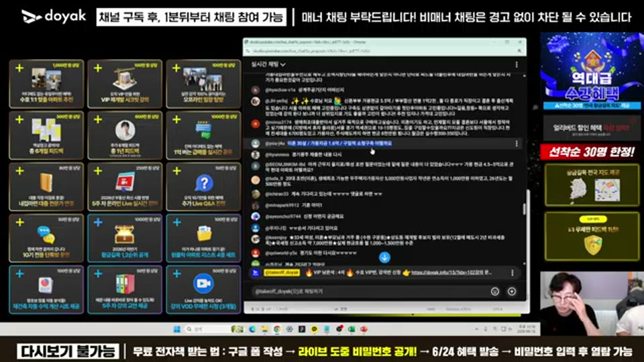Viewport: 644px width, 362px height.
Task: Select the 5주 차 온라인 Live 강의 card
Action: click(x=125, y=187)
